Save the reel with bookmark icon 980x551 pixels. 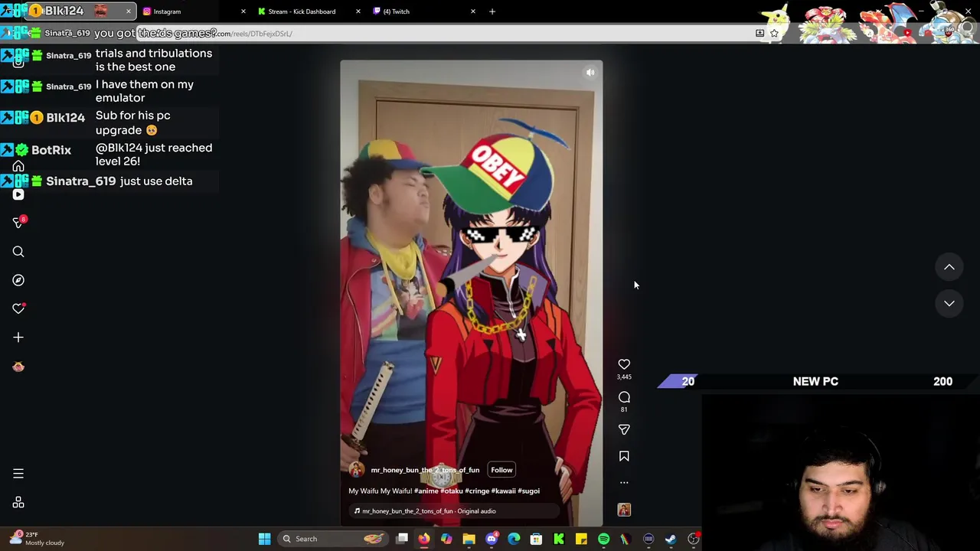coord(624,456)
